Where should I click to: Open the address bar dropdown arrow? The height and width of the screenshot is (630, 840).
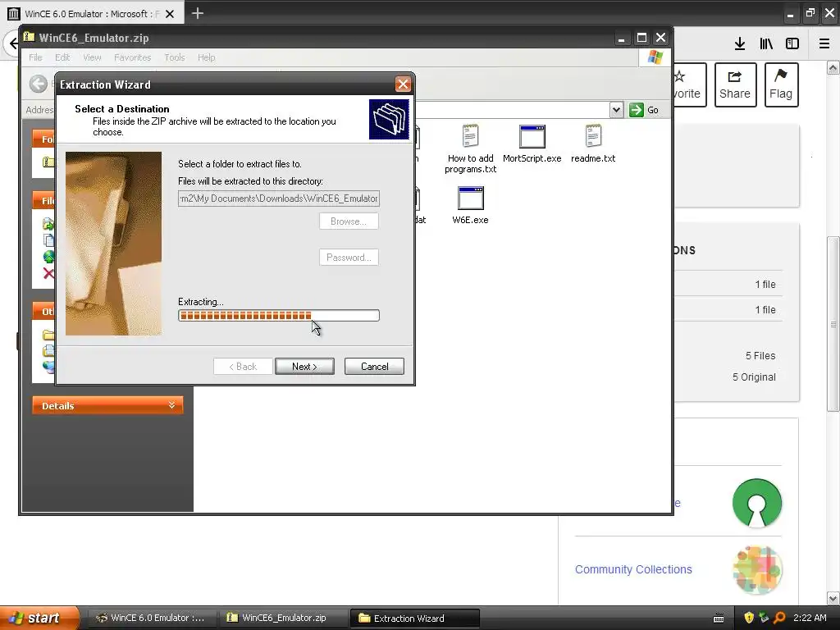pos(616,110)
